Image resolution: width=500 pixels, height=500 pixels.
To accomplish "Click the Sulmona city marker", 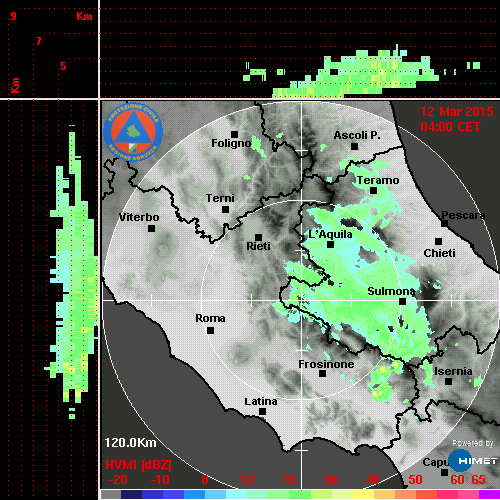I will [403, 302].
